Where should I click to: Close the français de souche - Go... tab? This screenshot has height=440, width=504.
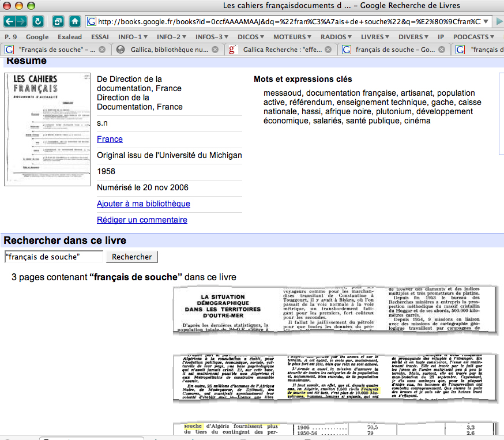tap(442, 50)
